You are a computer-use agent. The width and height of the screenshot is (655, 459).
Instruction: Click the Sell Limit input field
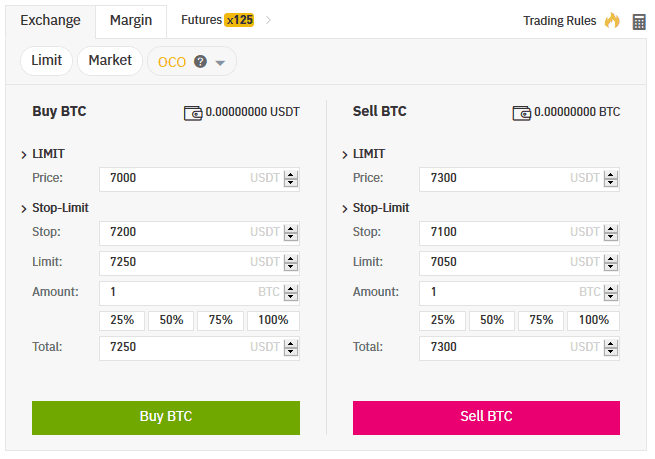(500, 262)
